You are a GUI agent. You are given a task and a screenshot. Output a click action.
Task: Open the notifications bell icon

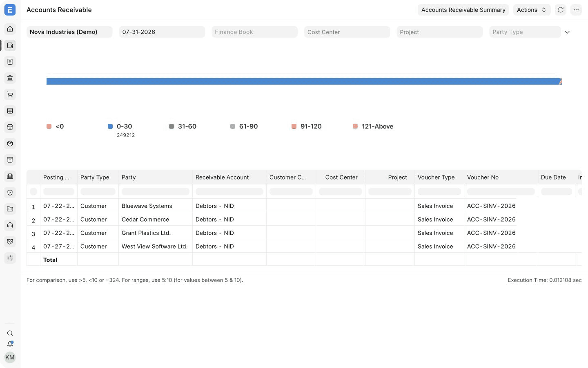10,344
